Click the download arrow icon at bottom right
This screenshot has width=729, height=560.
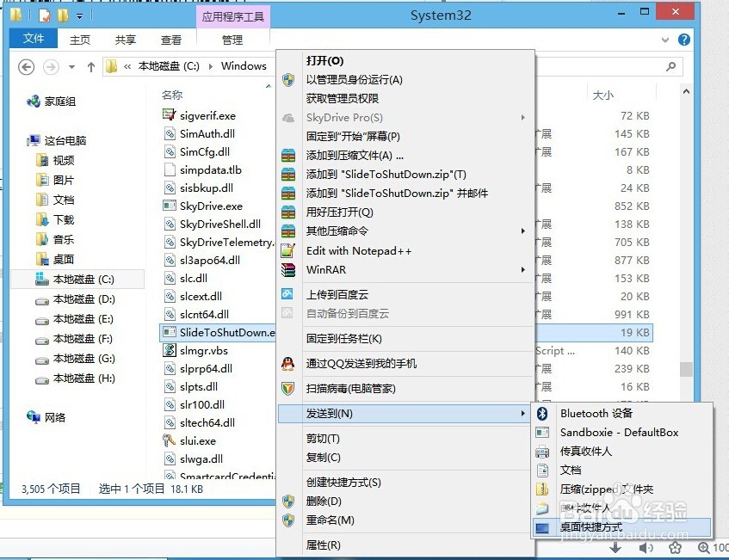tap(617, 547)
